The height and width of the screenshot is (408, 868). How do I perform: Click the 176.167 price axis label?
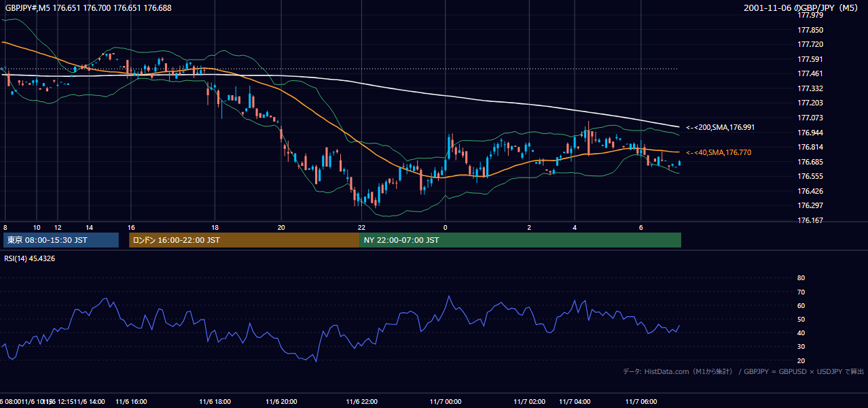[810, 220]
